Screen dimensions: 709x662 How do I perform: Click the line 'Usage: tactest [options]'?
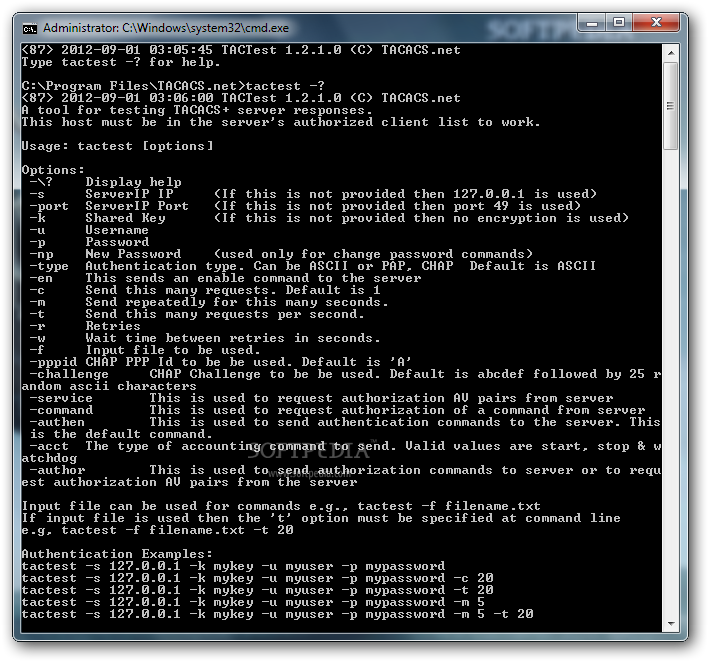[117, 146]
